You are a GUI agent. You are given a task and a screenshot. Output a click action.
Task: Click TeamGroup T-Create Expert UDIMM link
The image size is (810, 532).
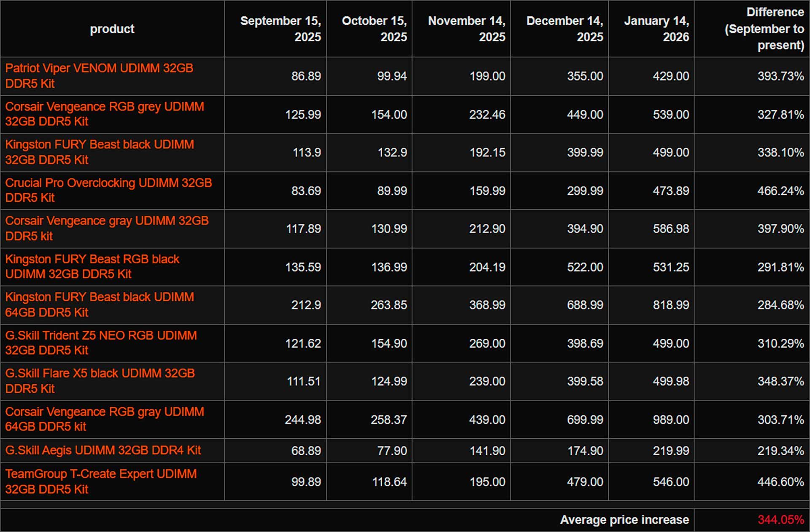click(x=100, y=474)
